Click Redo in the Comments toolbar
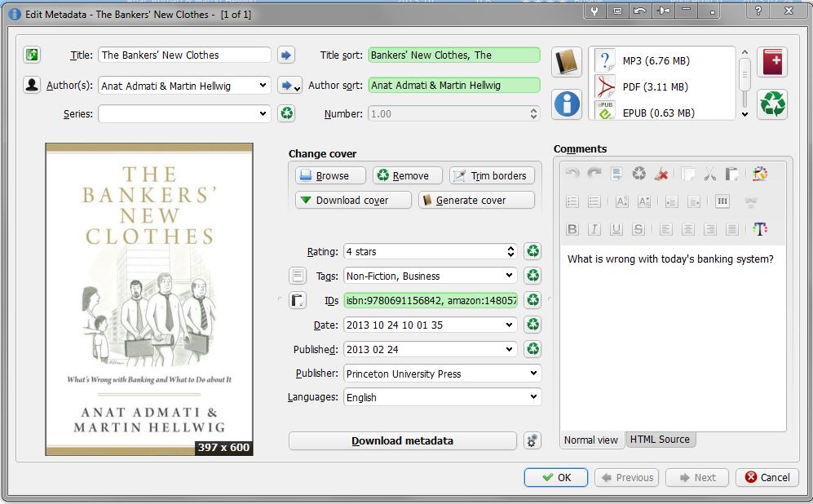This screenshot has height=504, width=813. [594, 174]
